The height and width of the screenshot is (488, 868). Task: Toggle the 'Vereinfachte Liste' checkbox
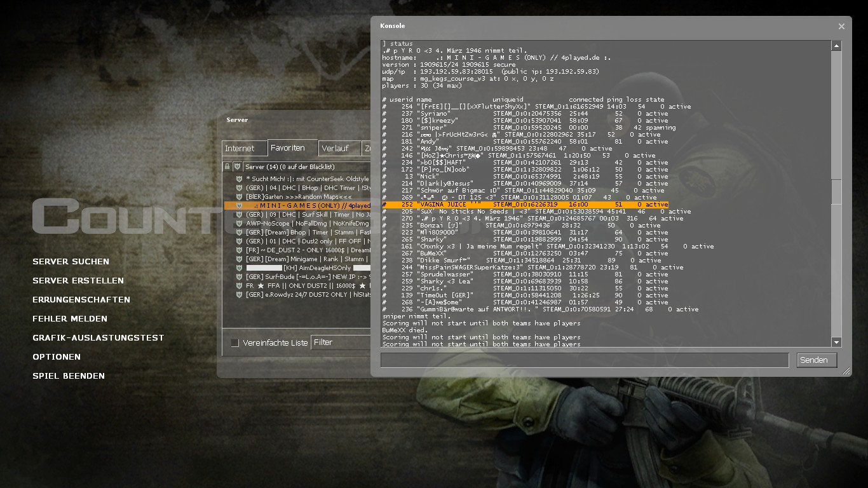point(234,342)
